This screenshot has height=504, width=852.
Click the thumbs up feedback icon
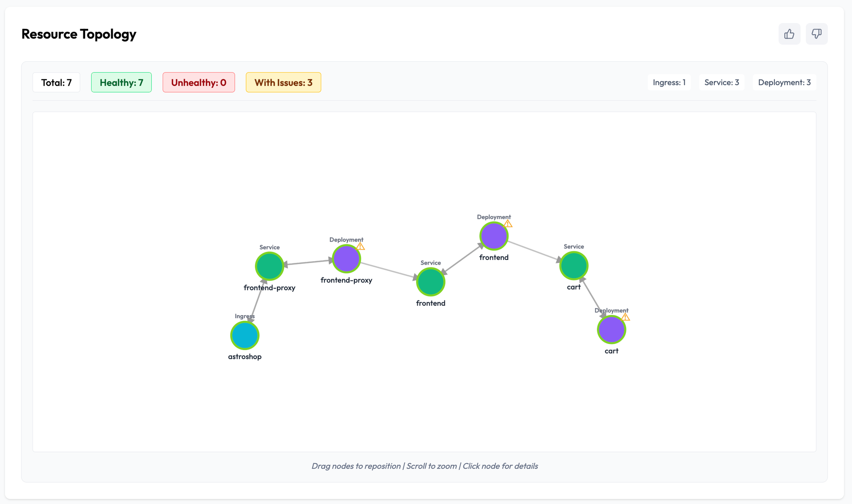click(x=789, y=34)
